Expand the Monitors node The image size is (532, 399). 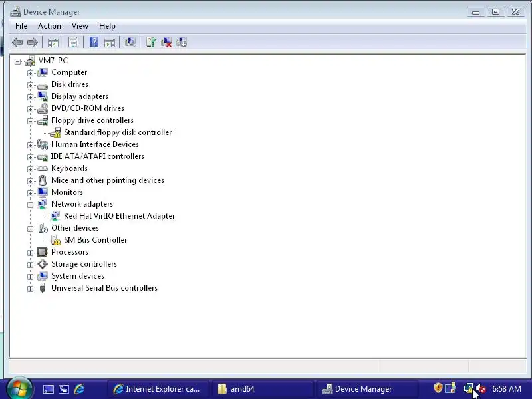click(30, 193)
